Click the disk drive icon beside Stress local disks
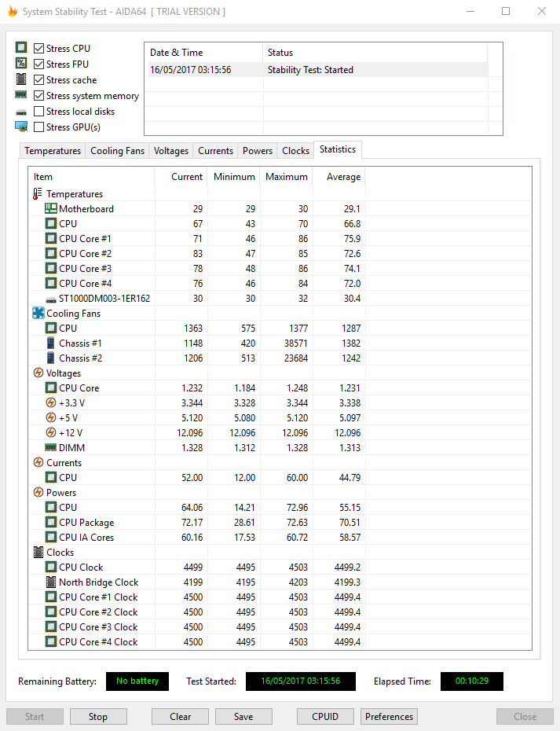560x731 pixels. tap(21, 112)
